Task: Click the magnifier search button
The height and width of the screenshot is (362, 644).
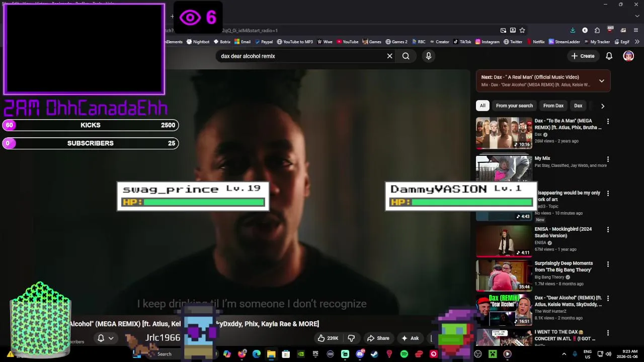Action: click(x=406, y=56)
